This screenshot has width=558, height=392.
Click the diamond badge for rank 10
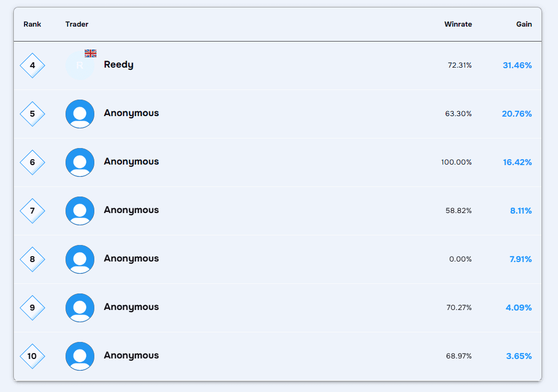coord(32,356)
